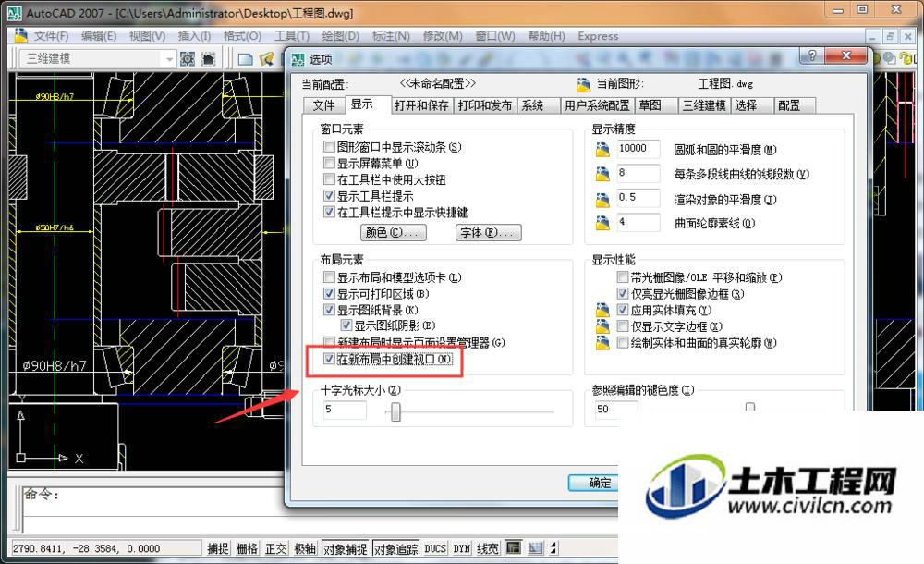Click the model space icon in status bar

click(x=513, y=548)
